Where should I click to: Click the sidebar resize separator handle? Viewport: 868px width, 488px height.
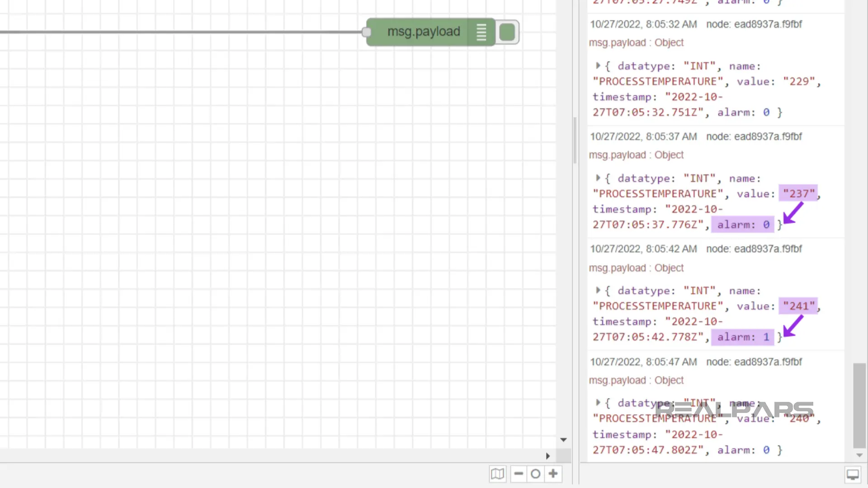tap(575, 140)
